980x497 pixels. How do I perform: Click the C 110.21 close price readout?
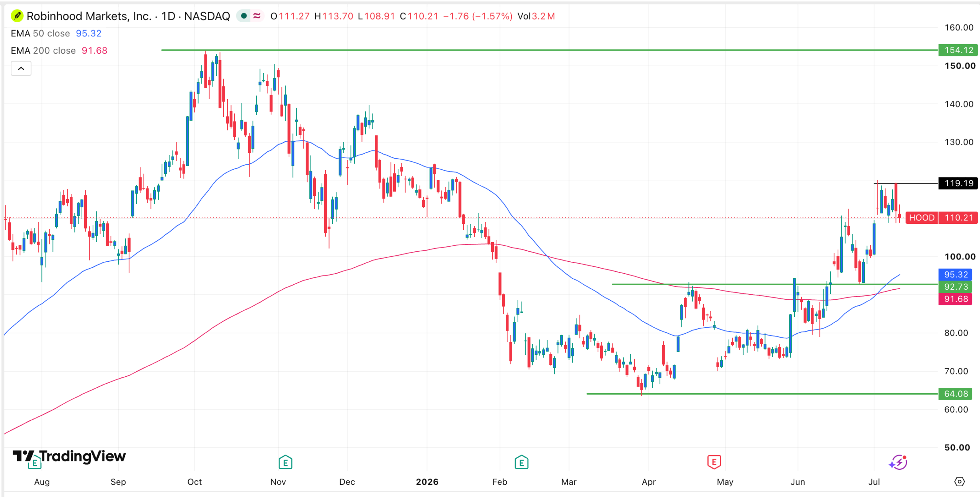click(x=419, y=16)
